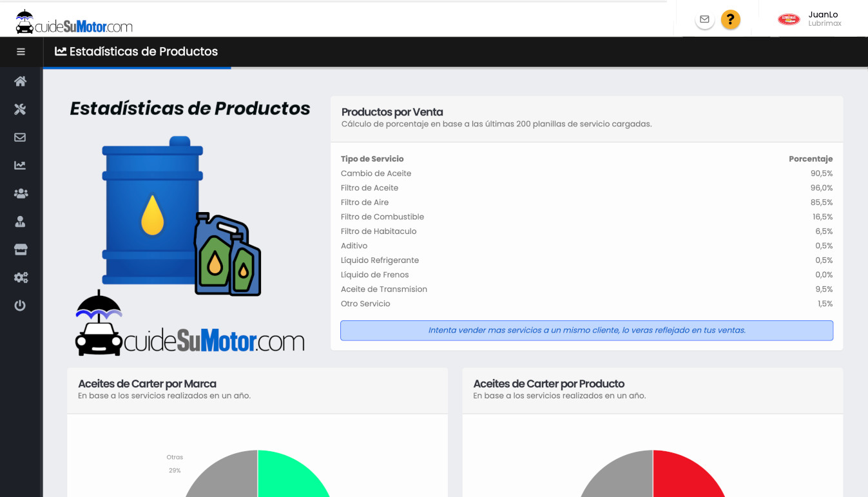This screenshot has width=868, height=497.
Task: Click the blue 'Intenta vender mas servicios' banner
Action: coord(586,330)
